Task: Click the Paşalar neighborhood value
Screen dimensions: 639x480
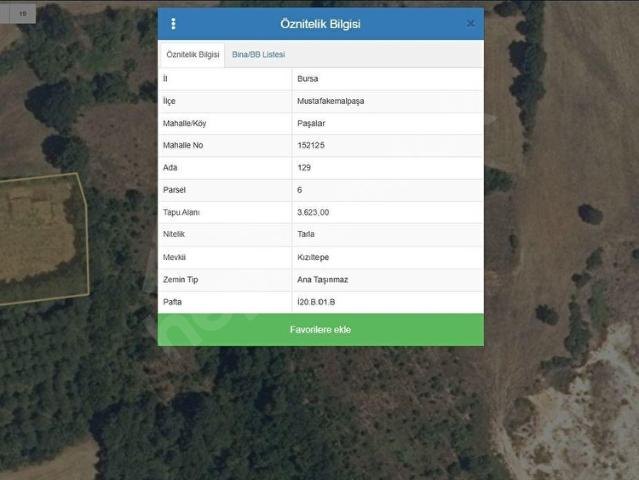Action: point(311,123)
